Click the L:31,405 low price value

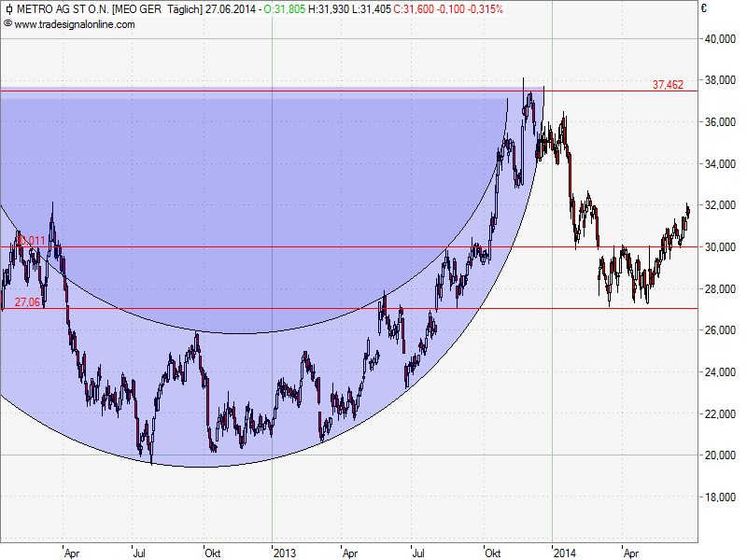[370, 9]
